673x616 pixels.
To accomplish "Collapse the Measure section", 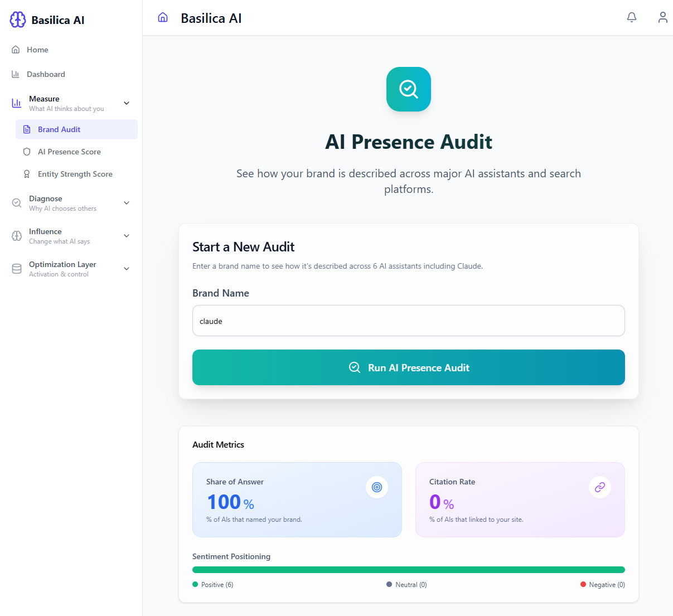I will [x=127, y=103].
